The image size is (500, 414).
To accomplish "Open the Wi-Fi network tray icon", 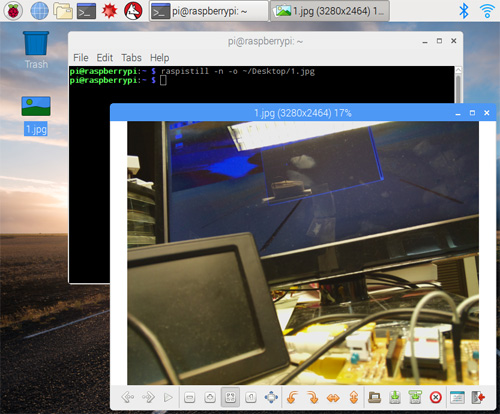I will (487, 11).
